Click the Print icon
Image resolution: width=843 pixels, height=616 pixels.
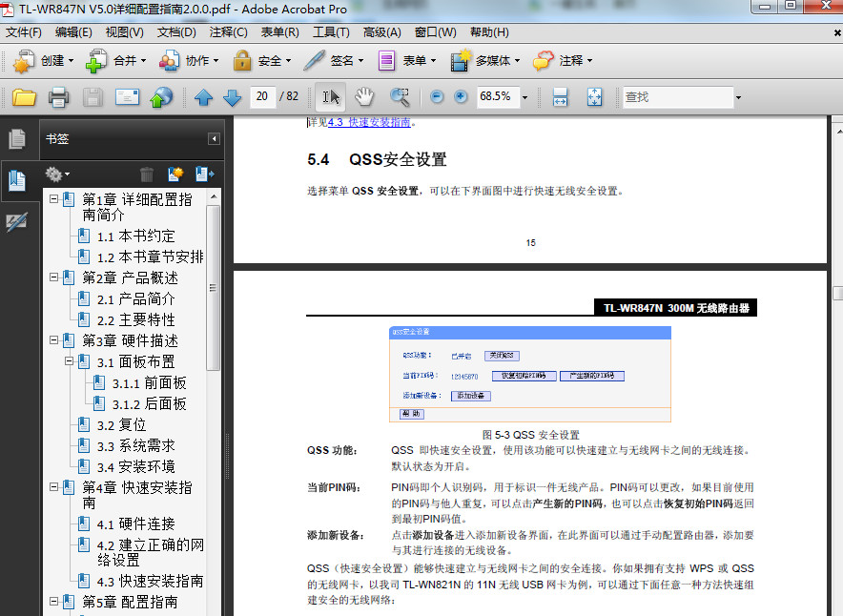(x=56, y=96)
